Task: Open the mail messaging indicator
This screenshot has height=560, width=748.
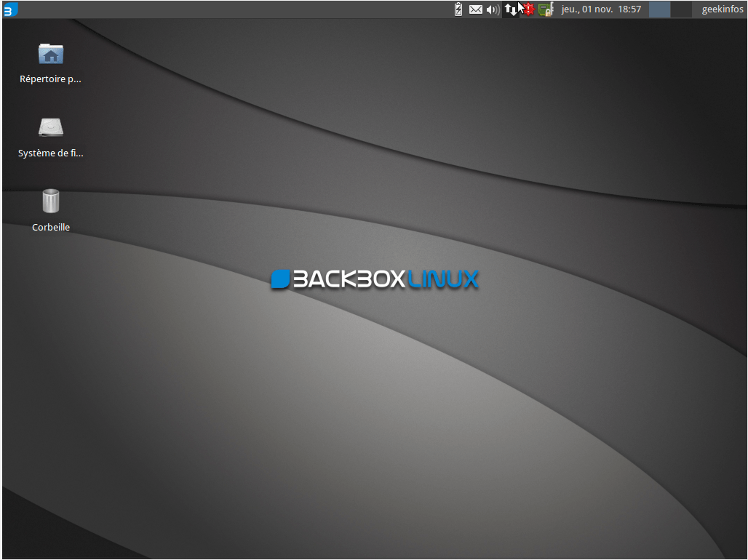Action: [475, 9]
